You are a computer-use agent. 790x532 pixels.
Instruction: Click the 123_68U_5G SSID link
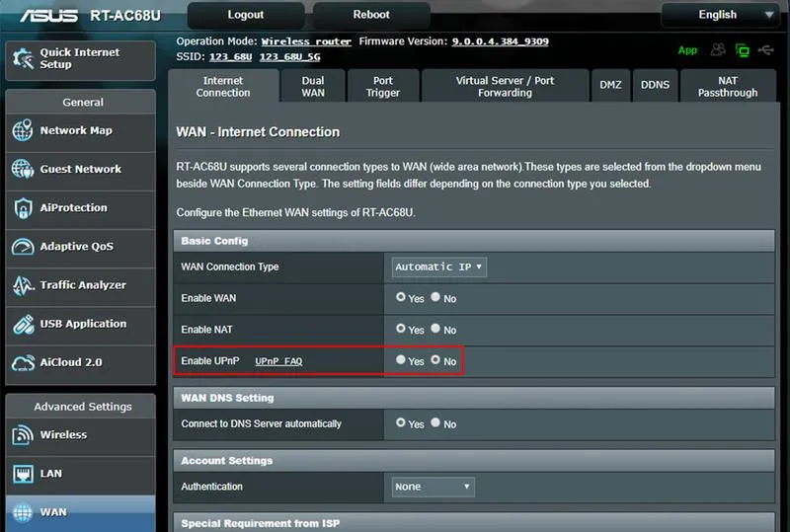coord(289,57)
